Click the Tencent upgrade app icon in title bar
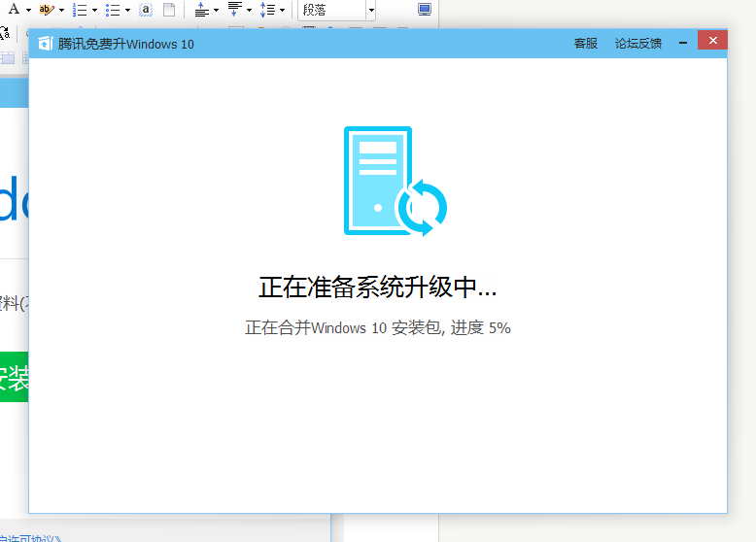This screenshot has width=756, height=542. click(46, 44)
